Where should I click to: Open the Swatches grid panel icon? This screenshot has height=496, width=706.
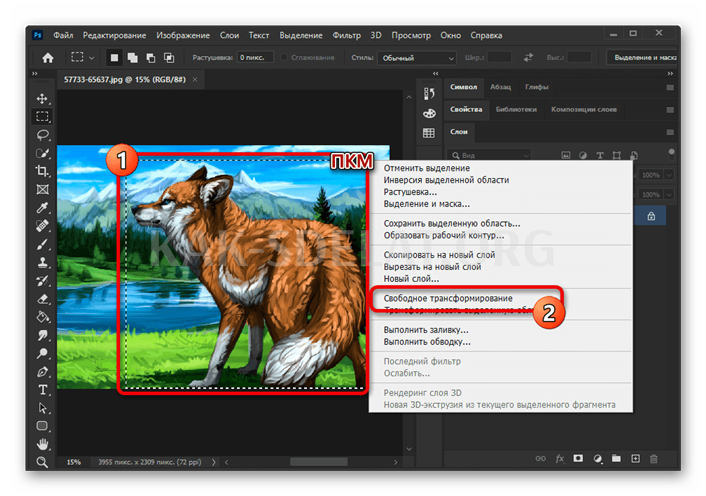pyautogui.click(x=429, y=133)
